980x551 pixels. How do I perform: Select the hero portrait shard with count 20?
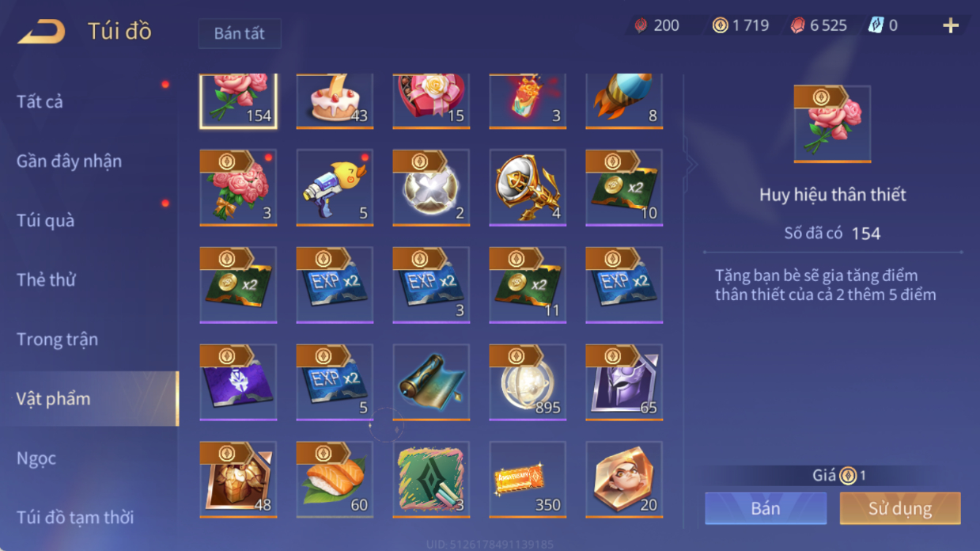624,480
